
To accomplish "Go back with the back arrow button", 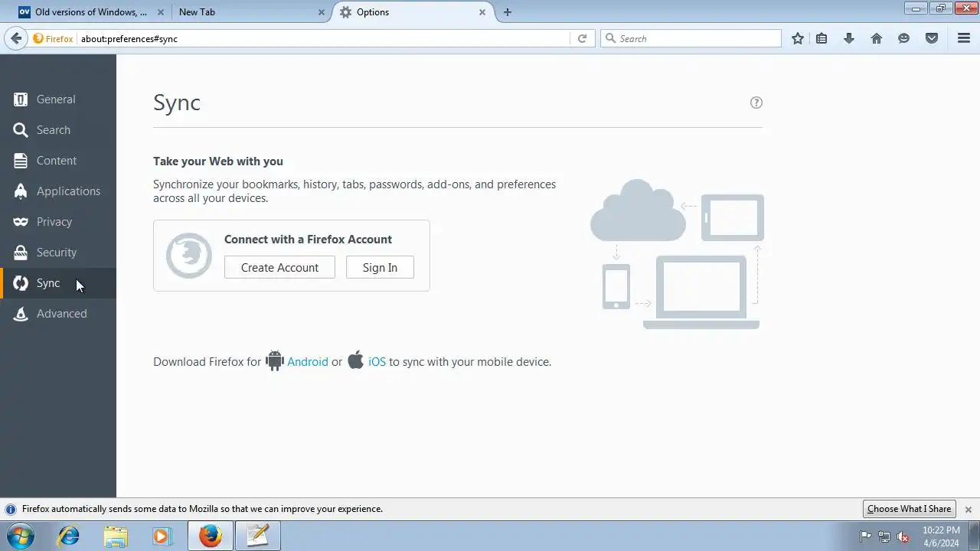I will (x=16, y=38).
